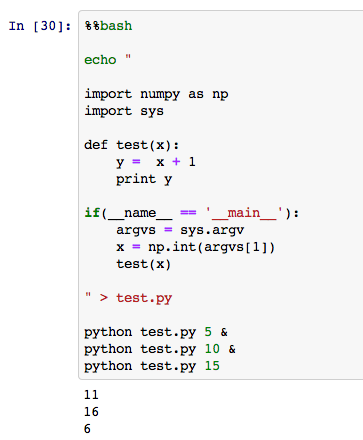Click the print y statement
Viewport: 363px width, 440px height.
144,179
